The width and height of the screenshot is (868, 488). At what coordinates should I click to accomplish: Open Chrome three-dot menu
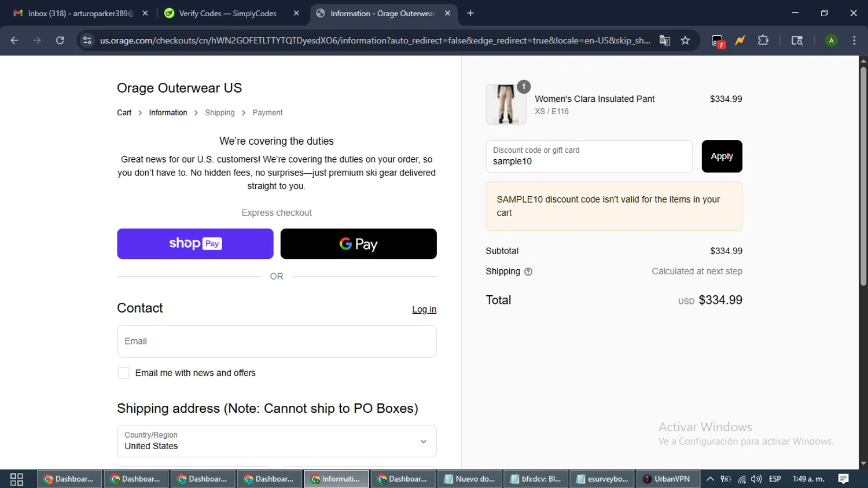[854, 41]
